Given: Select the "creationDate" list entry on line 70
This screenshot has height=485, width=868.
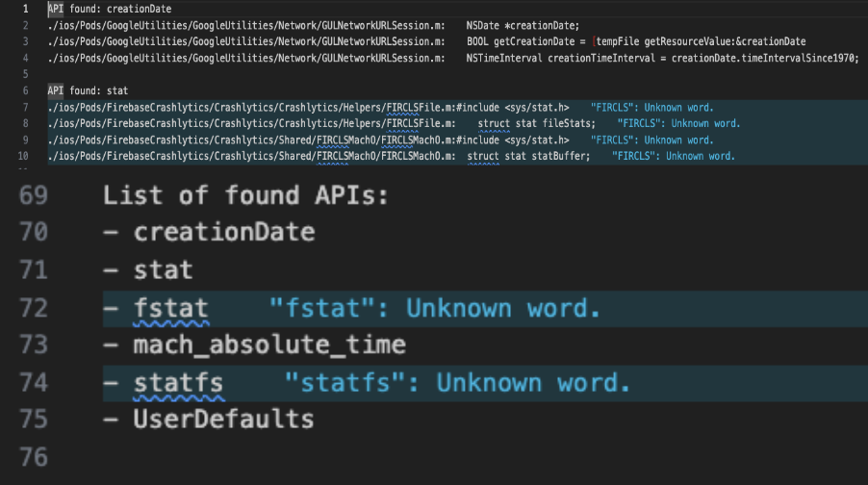Looking at the screenshot, I should [223, 232].
